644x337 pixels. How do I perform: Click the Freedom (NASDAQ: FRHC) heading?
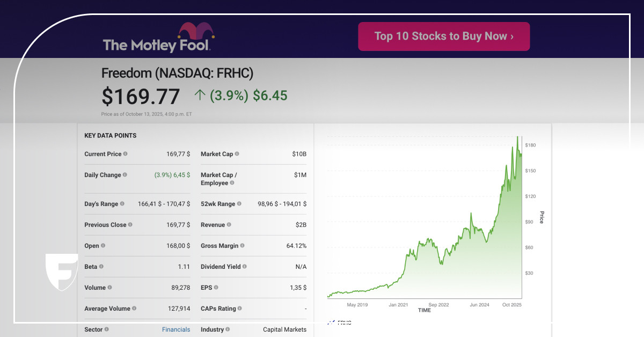(x=177, y=74)
